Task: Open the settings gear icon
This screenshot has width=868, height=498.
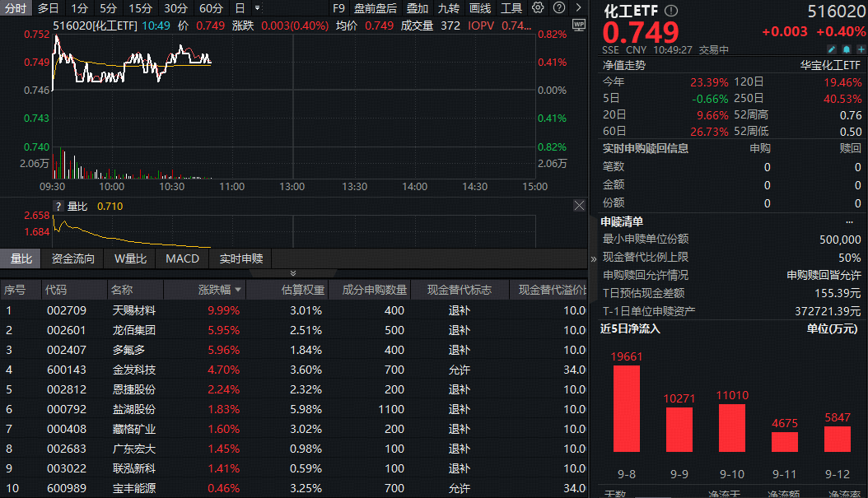Action: (538, 7)
